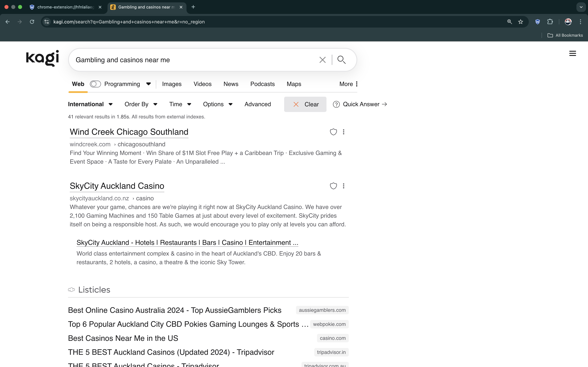Click shield icon beside Wind Creek result
The image size is (588, 367).
pos(333,132)
